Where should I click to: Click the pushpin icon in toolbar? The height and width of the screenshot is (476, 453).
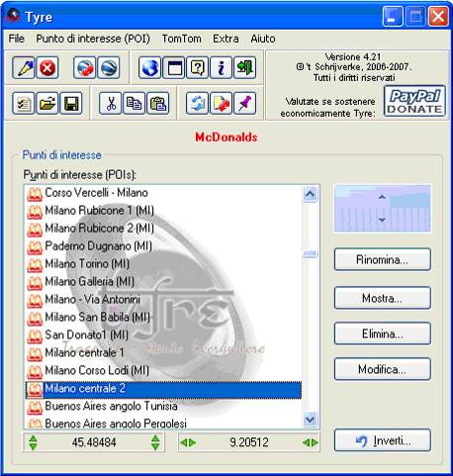pos(244,104)
